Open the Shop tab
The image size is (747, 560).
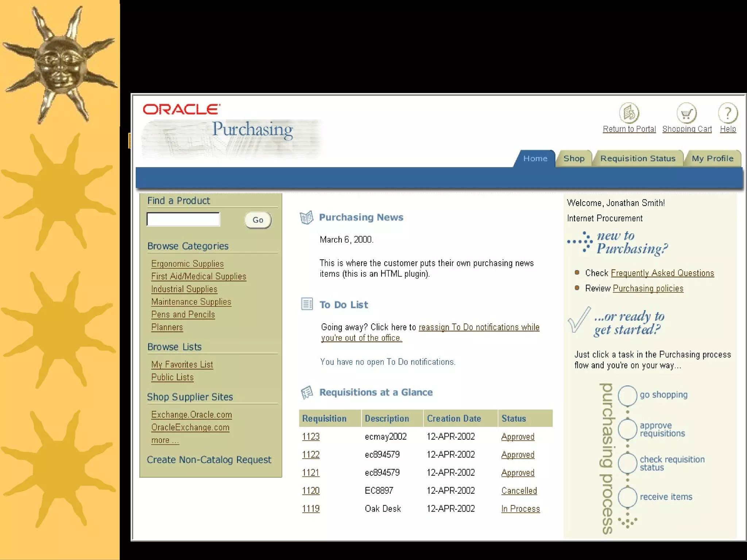574,159
